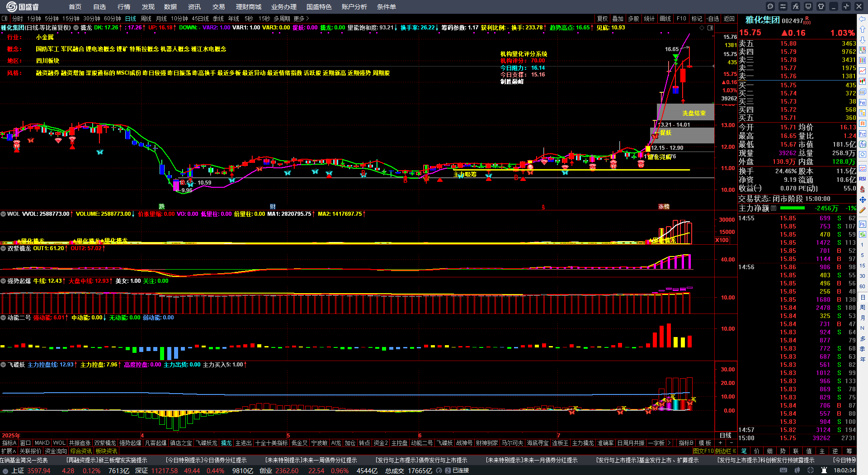The height and width of the screenshot is (475, 868).
Task: Click the -自选 remove favorite button
Action: coord(713,19)
